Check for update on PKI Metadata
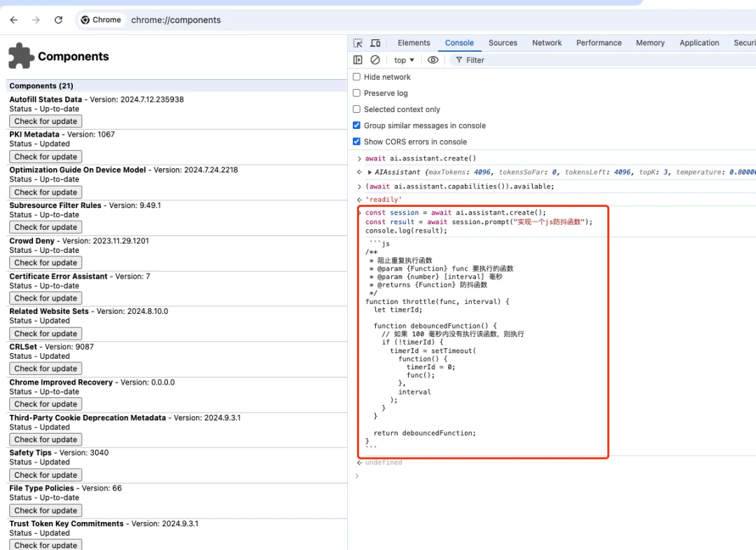756x550 pixels. 45,157
